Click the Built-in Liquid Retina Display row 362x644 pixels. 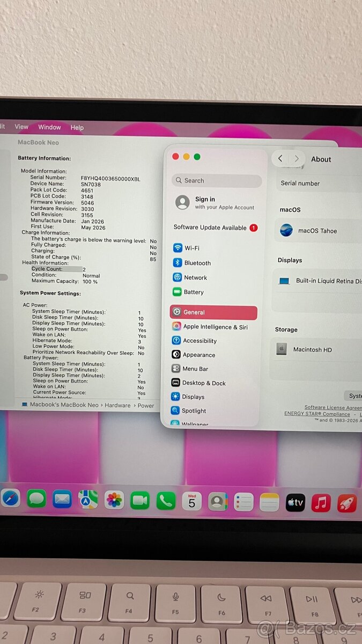[x=320, y=281]
